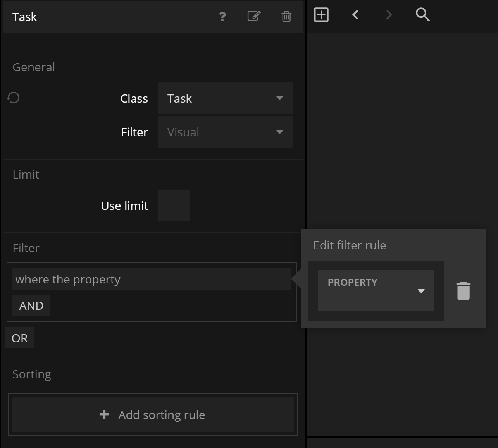The width and height of the screenshot is (498, 448).
Task: Go back with the left chevron
Action: click(x=355, y=15)
